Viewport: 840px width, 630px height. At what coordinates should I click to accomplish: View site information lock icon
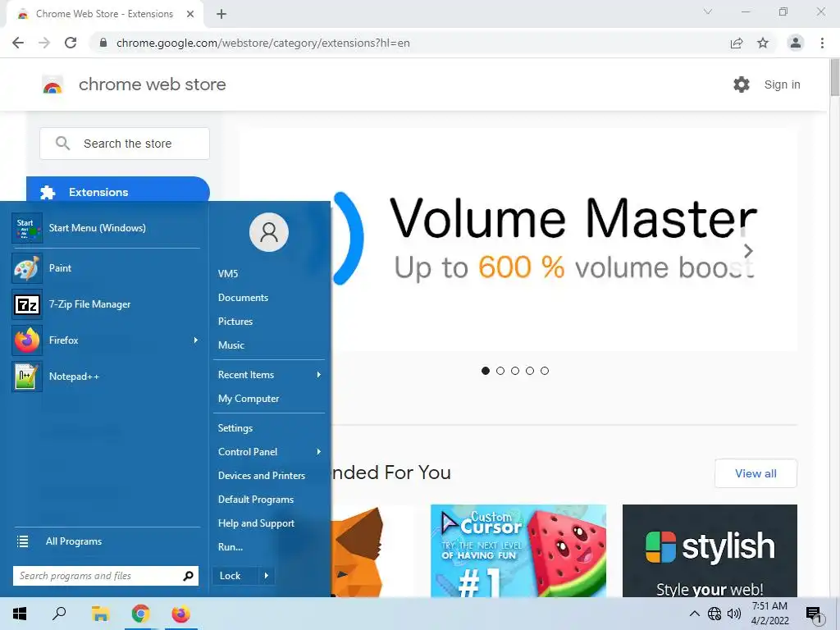click(103, 43)
